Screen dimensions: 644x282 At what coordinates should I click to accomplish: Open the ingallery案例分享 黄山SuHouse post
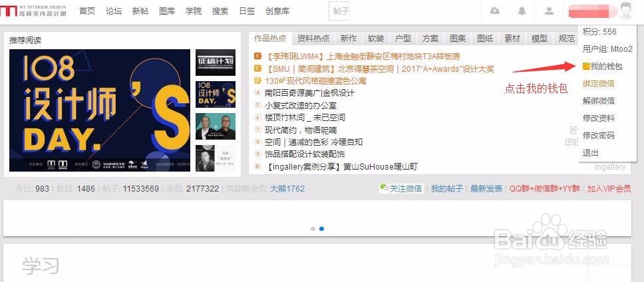pyautogui.click(x=341, y=167)
